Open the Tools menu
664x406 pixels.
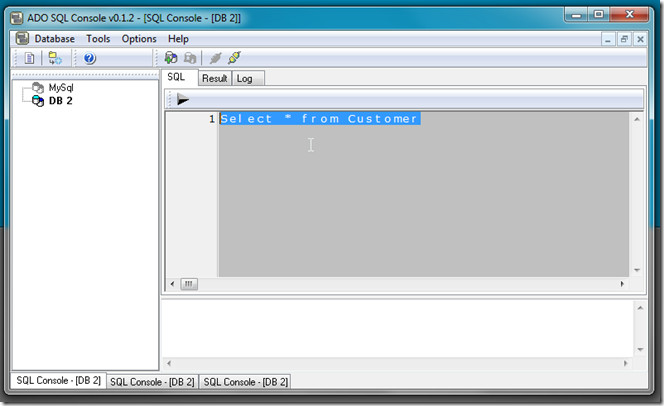[98, 39]
